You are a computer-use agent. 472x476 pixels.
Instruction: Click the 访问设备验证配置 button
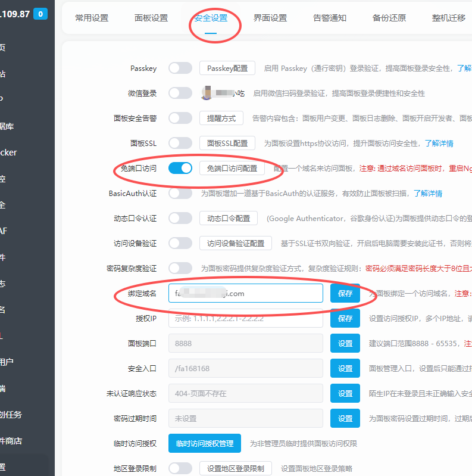click(x=236, y=243)
